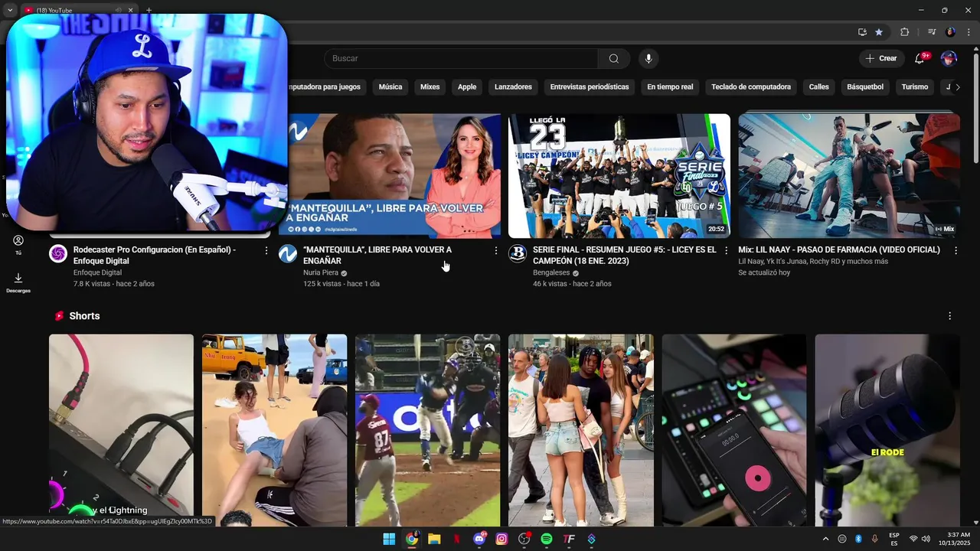
Task: Open baseball batter Short
Action: [x=427, y=430]
